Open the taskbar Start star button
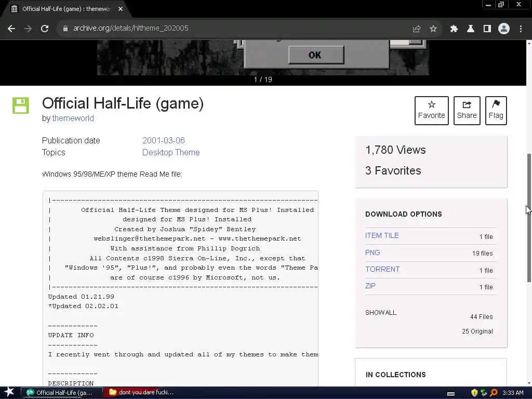Viewport: 532px width, 399px height. 9,393
